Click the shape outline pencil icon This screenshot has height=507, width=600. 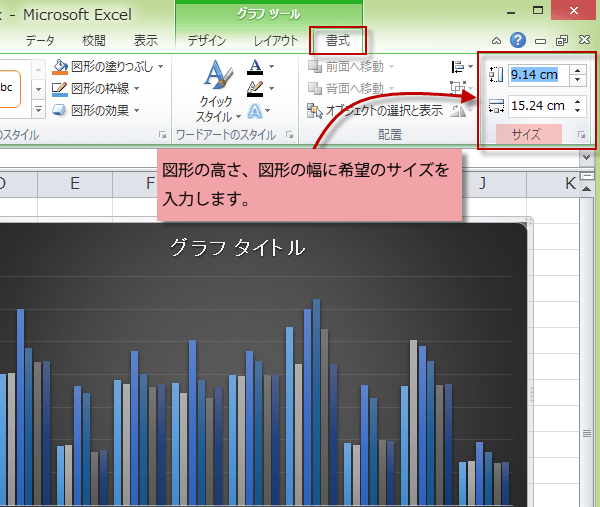60,88
